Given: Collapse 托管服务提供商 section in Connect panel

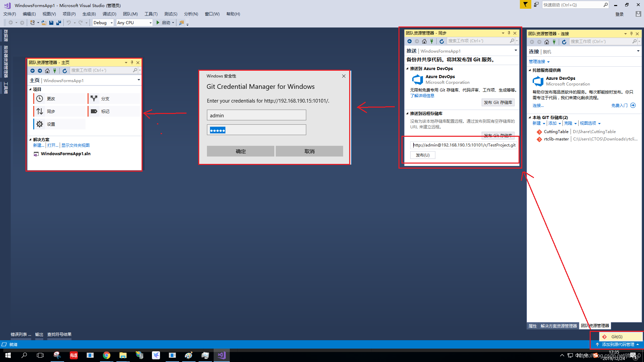Looking at the screenshot, I should click(x=530, y=70).
